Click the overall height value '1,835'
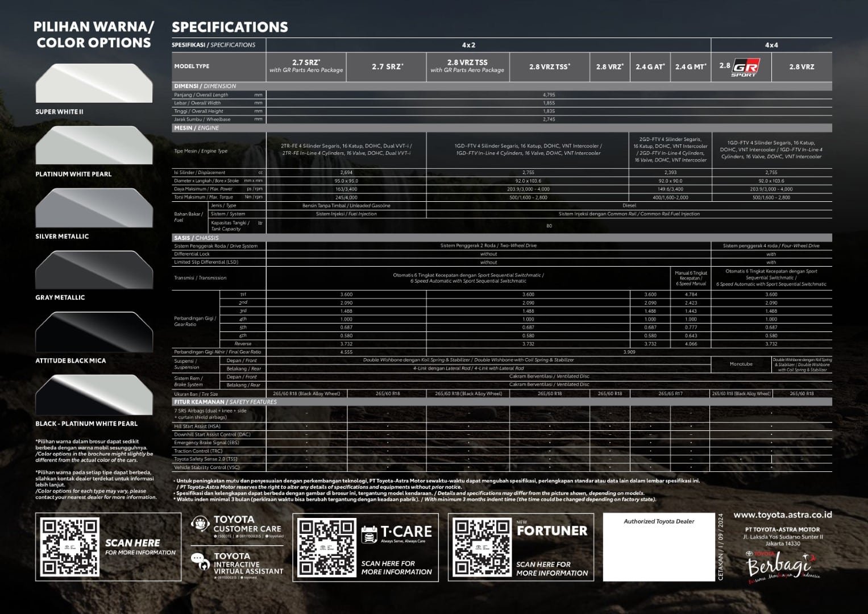The height and width of the screenshot is (614, 868). [x=549, y=111]
